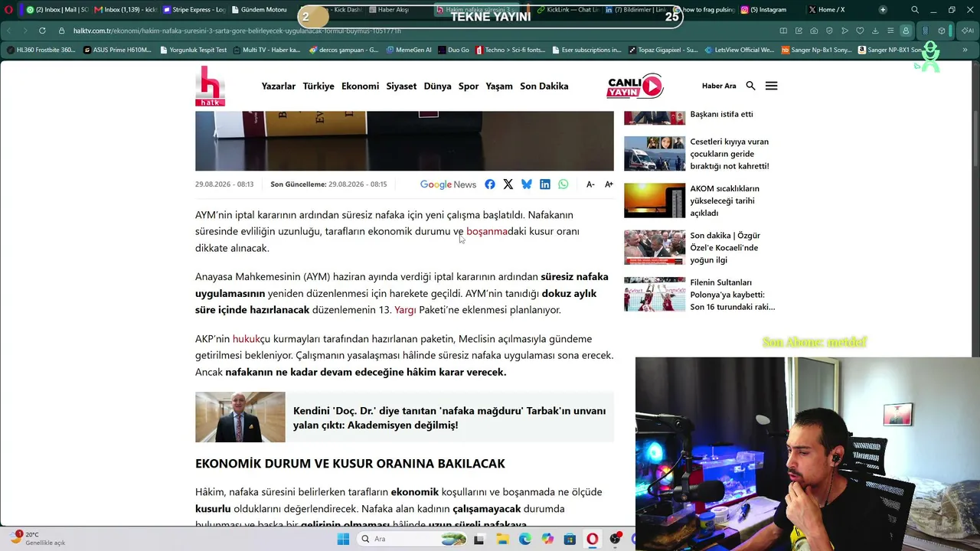Open the AKOM sunset thumbnail
980x551 pixels.
655,201
